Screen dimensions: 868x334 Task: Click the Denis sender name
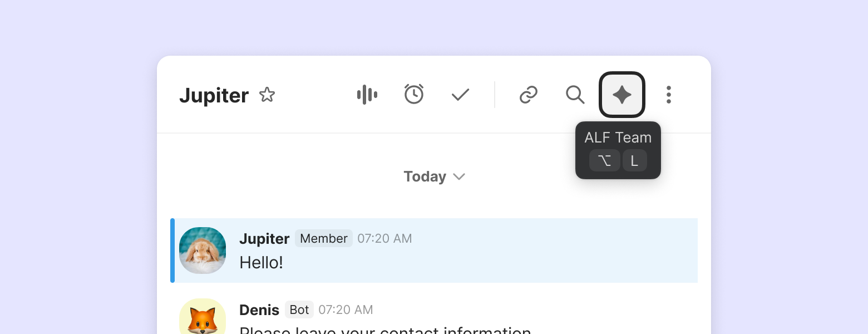pyautogui.click(x=259, y=310)
